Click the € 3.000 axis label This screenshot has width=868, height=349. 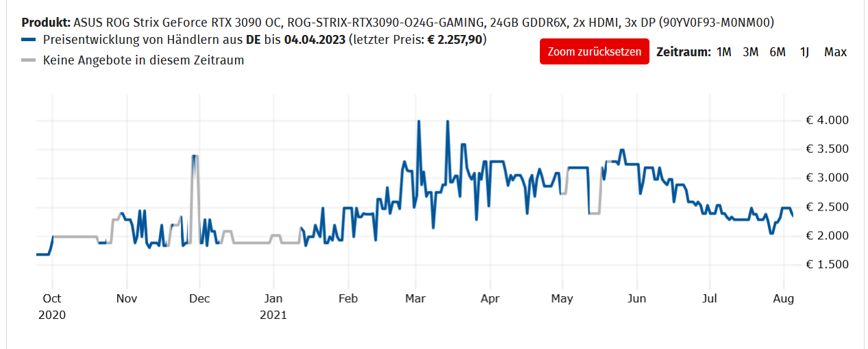pyautogui.click(x=828, y=178)
